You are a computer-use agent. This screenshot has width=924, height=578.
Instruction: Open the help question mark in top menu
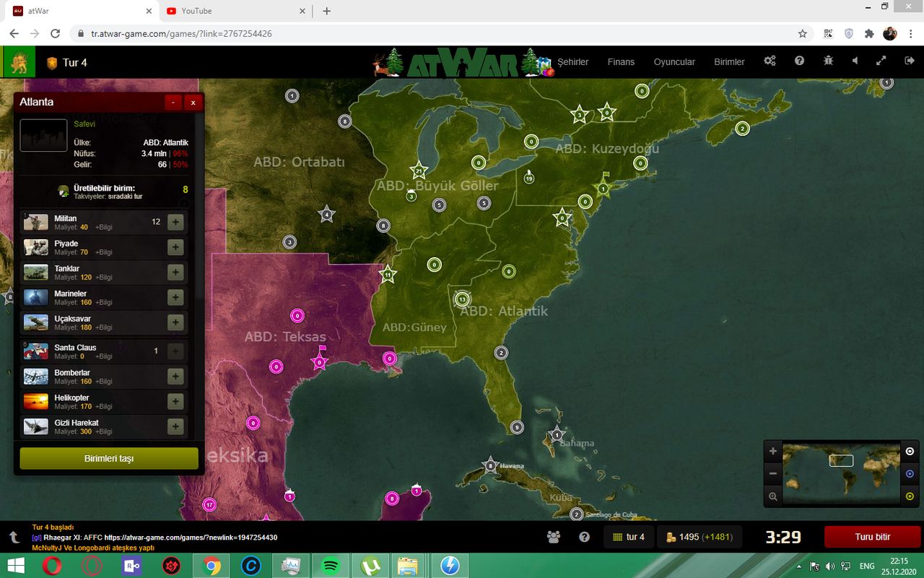click(x=799, y=61)
